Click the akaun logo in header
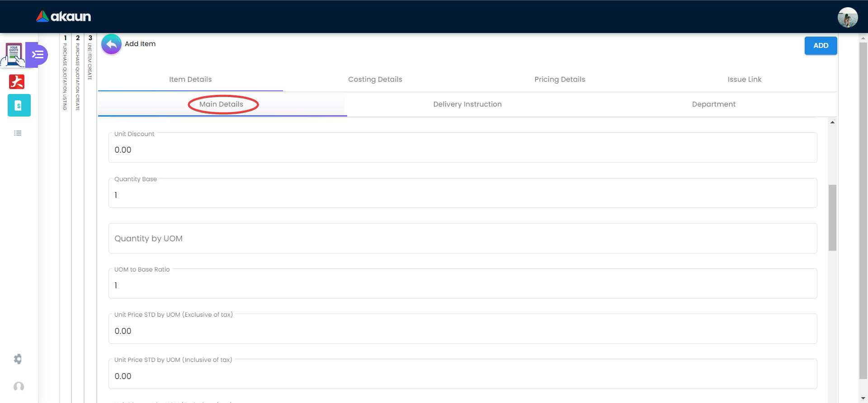This screenshot has width=868, height=403. click(x=64, y=17)
